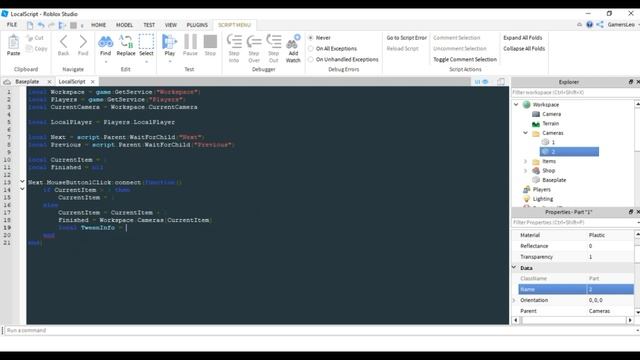
Task: Click the Step Out debugger icon
Action: pyautogui.click(x=273, y=42)
